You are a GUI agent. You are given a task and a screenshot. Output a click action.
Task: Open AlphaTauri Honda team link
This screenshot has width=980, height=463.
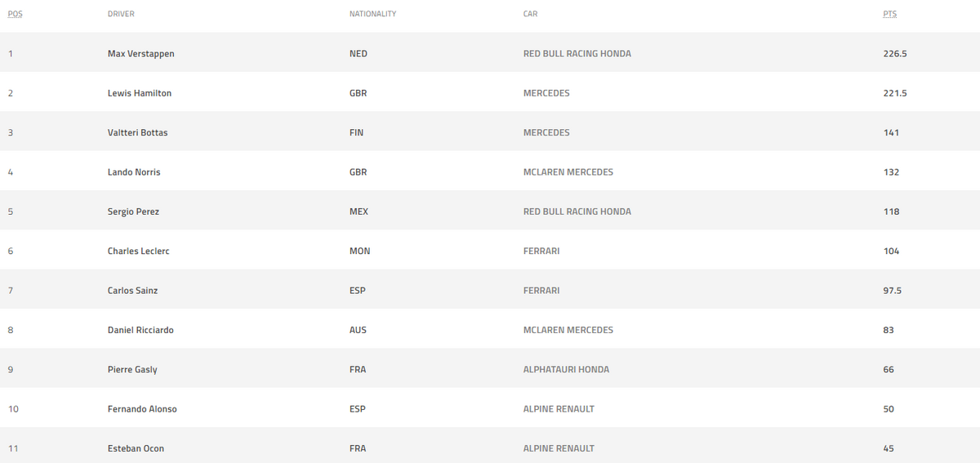(x=566, y=369)
